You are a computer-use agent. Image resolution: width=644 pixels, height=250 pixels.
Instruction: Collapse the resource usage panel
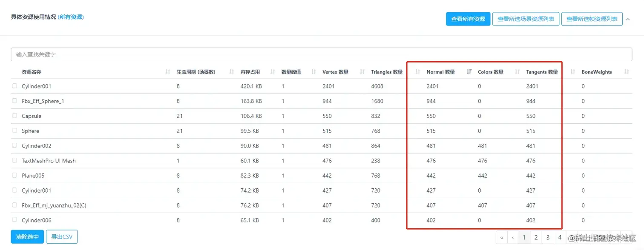628,19
